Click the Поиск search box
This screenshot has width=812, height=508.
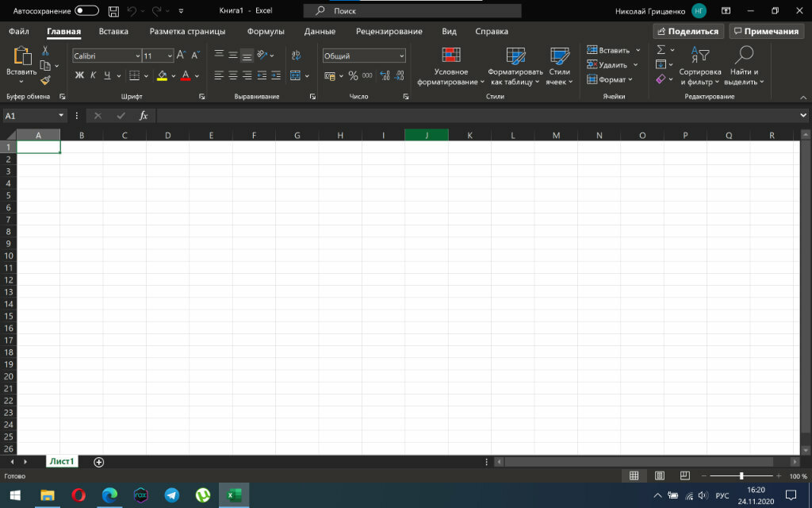point(412,11)
